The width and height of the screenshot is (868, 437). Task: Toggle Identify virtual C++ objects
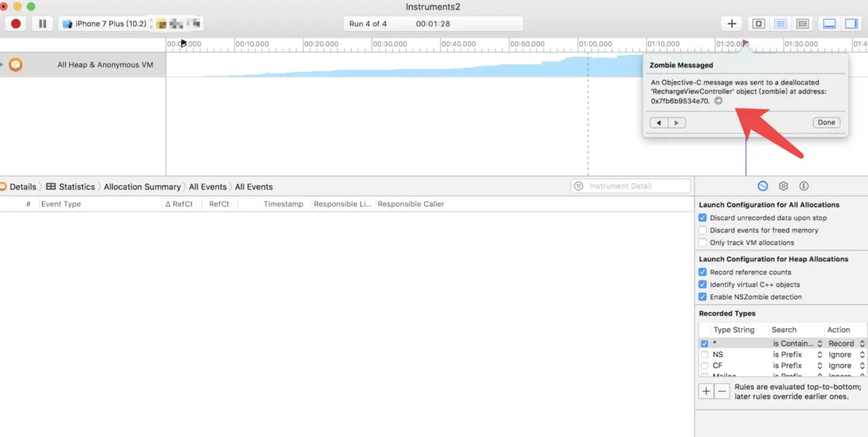tap(703, 285)
